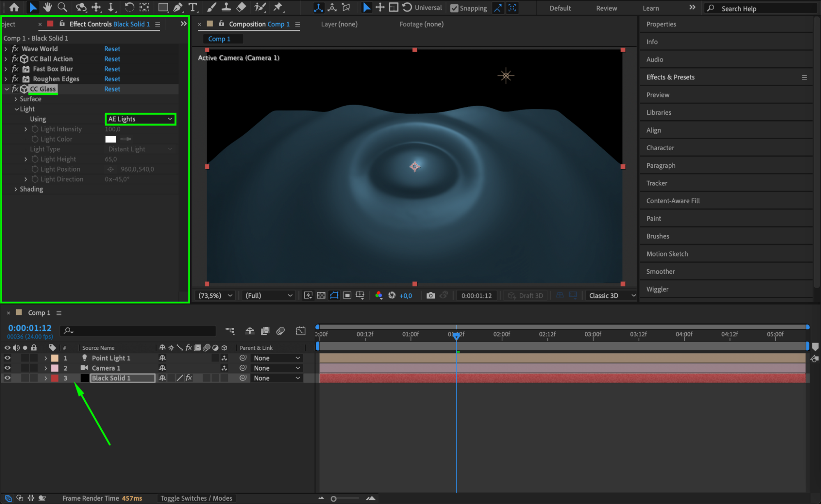
Task: Choose the Type tool
Action: [192, 7]
